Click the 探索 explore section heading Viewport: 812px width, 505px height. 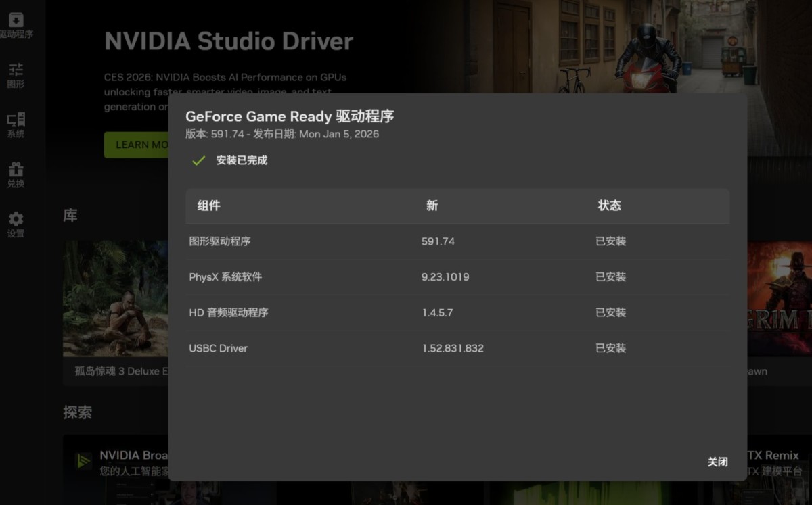[77, 412]
